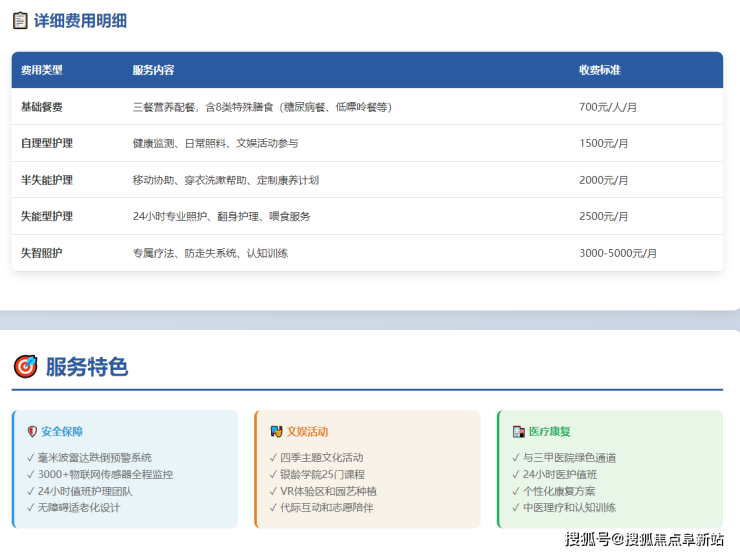
Task: Select the 费用类型 column header
Action: [42, 70]
